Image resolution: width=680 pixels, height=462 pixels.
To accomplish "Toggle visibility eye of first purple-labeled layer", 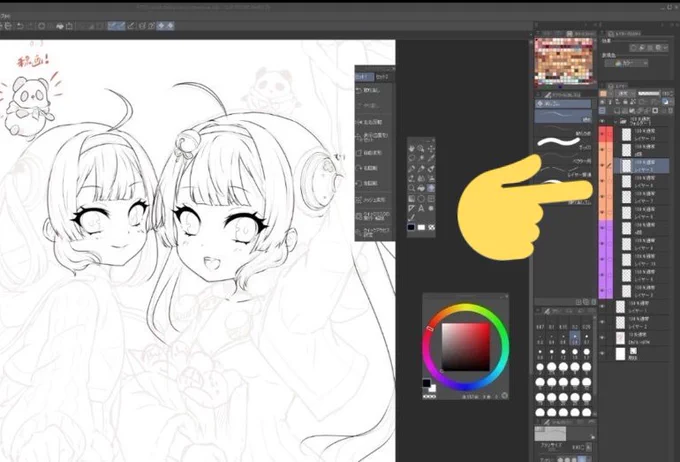I will [x=602, y=227].
